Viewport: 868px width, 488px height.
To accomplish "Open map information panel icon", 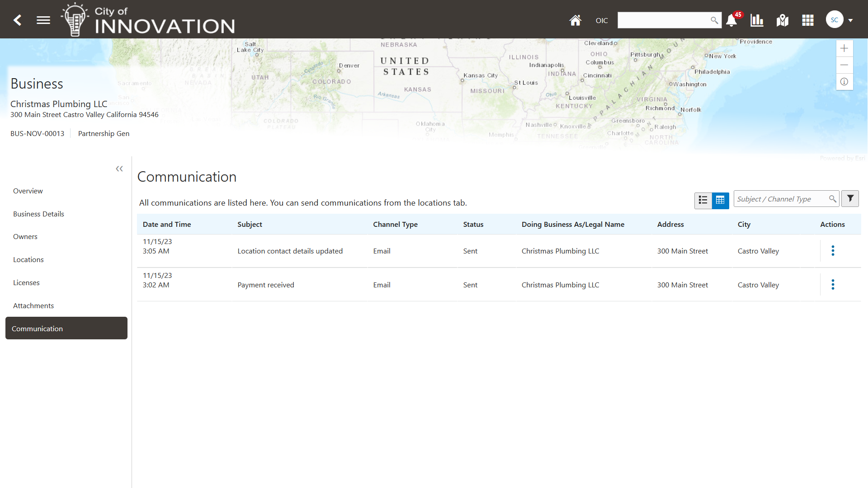I will click(x=844, y=82).
